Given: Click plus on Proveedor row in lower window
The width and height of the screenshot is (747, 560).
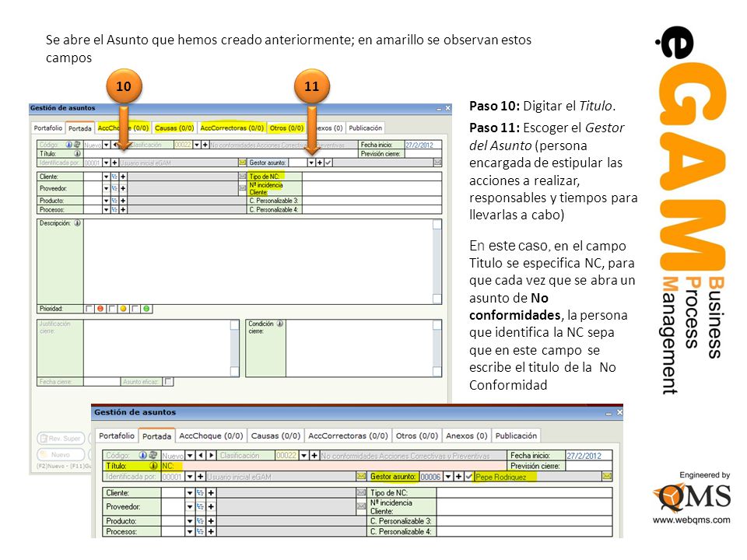Looking at the screenshot, I should [x=211, y=507].
